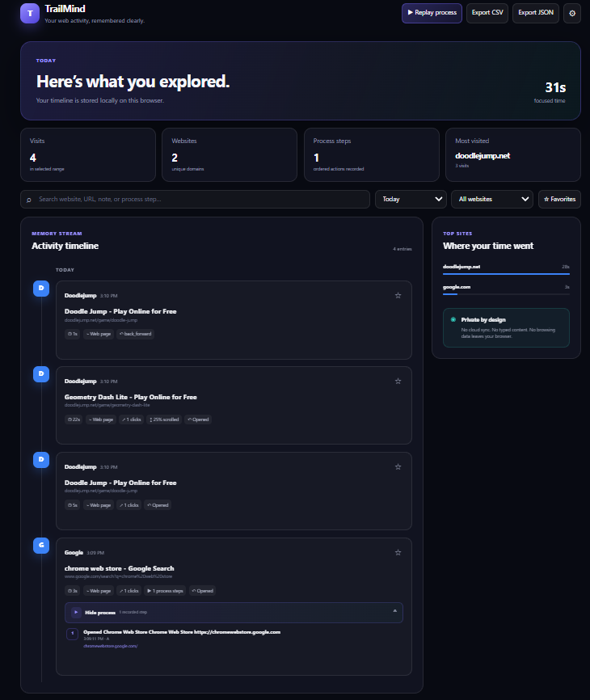Star the Geometry Dash Lite entry
Viewport: 590px width, 700px height.
(x=398, y=382)
